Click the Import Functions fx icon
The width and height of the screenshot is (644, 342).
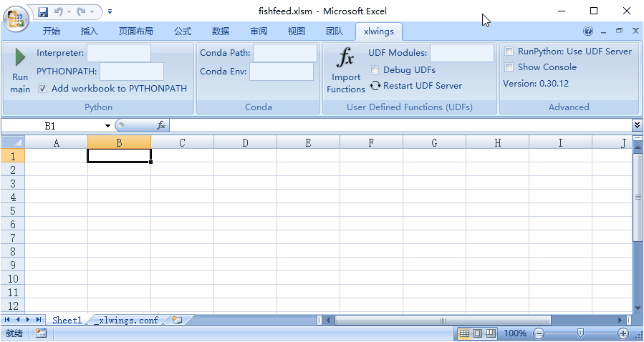[x=345, y=57]
